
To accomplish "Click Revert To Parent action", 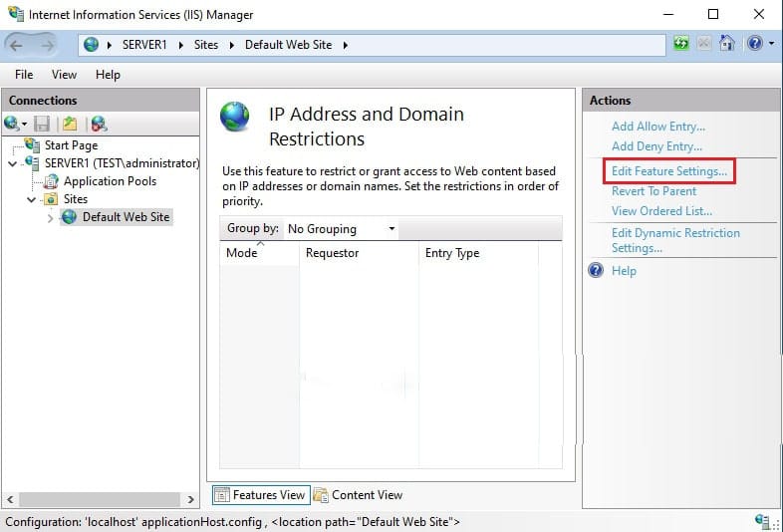I will click(x=653, y=191).
